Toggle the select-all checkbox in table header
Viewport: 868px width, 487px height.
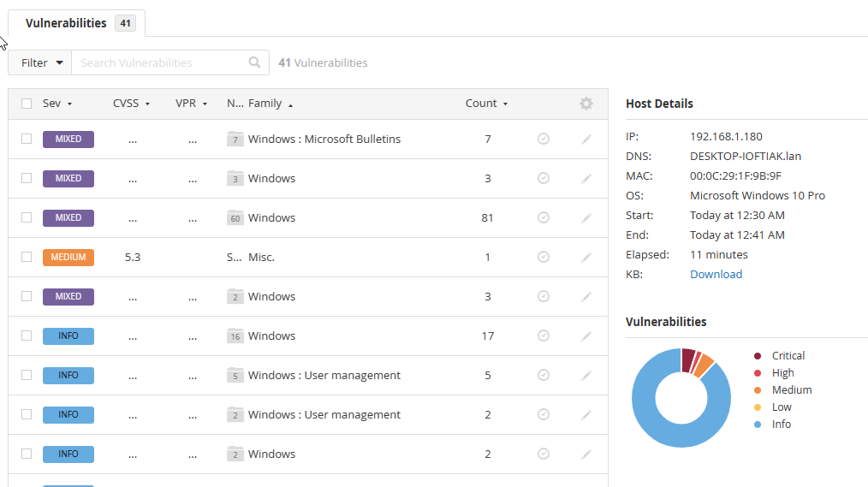27,104
